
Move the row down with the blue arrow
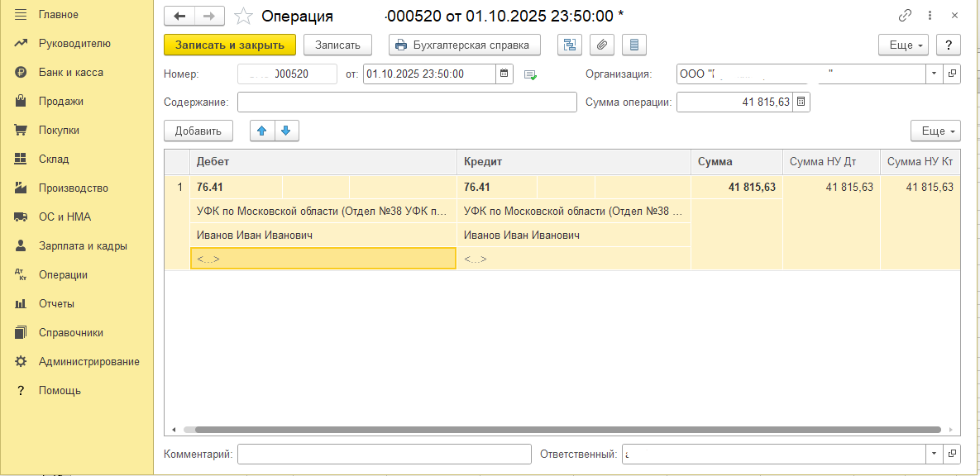(285, 131)
